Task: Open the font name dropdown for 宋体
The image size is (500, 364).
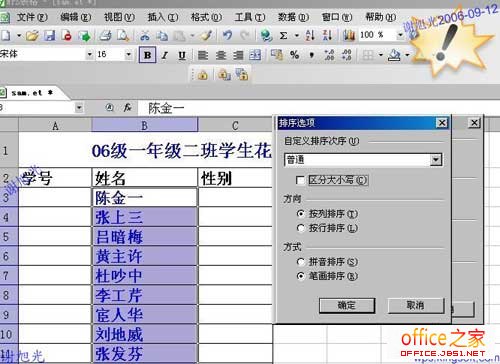Action: click(x=89, y=54)
